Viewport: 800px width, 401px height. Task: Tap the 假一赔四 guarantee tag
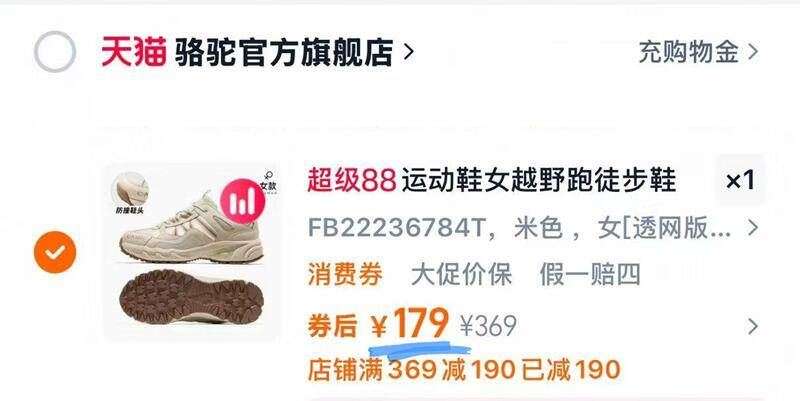(x=590, y=275)
